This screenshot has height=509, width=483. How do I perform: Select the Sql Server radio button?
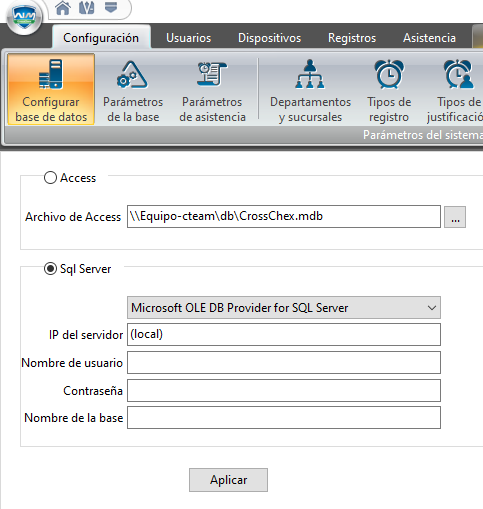click(x=50, y=269)
